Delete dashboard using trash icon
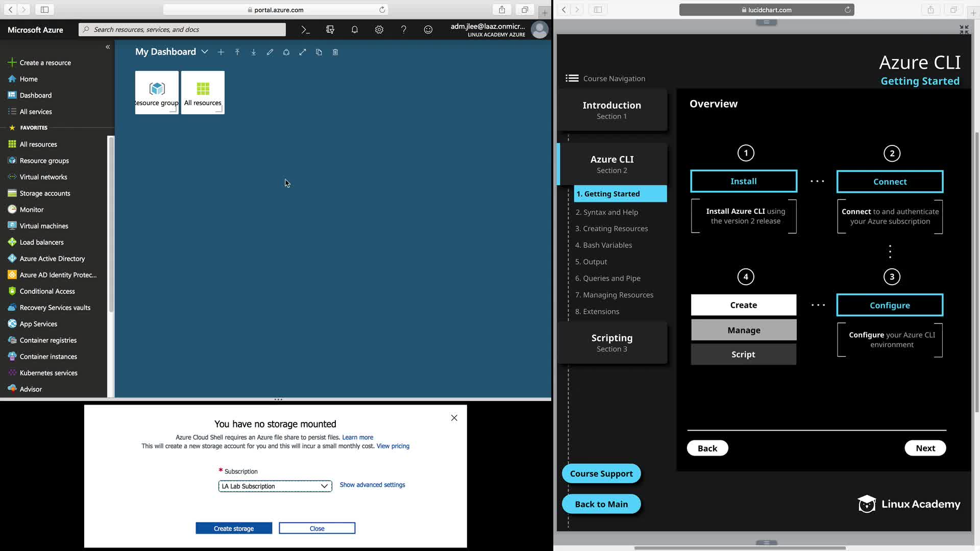 [335, 52]
